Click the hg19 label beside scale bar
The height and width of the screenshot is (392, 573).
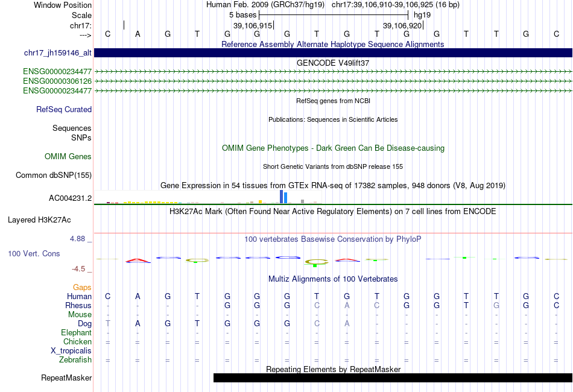(422, 15)
